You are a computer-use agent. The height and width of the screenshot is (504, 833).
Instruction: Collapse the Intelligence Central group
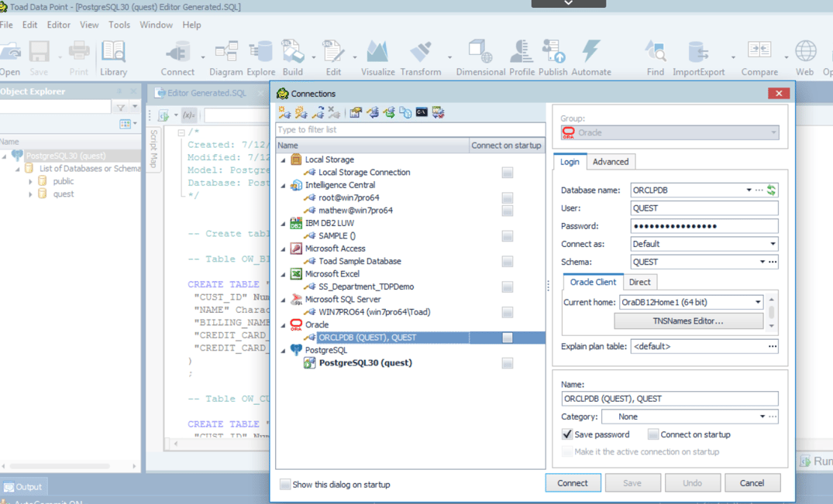283,186
